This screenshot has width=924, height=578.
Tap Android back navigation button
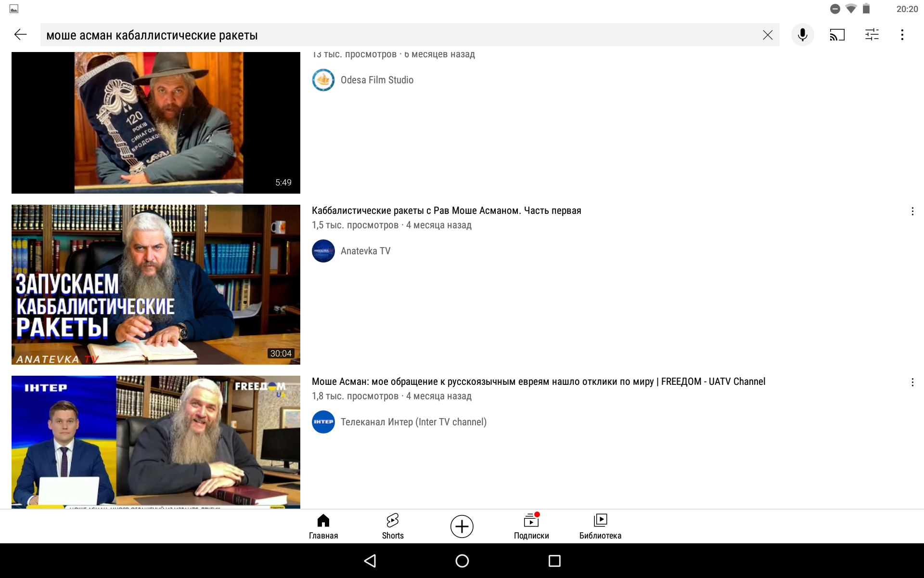pos(370,561)
